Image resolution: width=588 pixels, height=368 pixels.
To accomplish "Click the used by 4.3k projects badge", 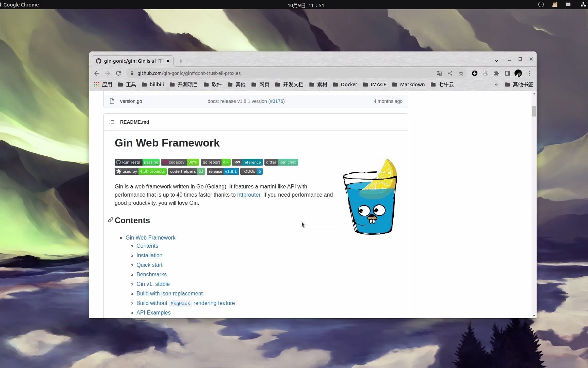I will click(141, 171).
